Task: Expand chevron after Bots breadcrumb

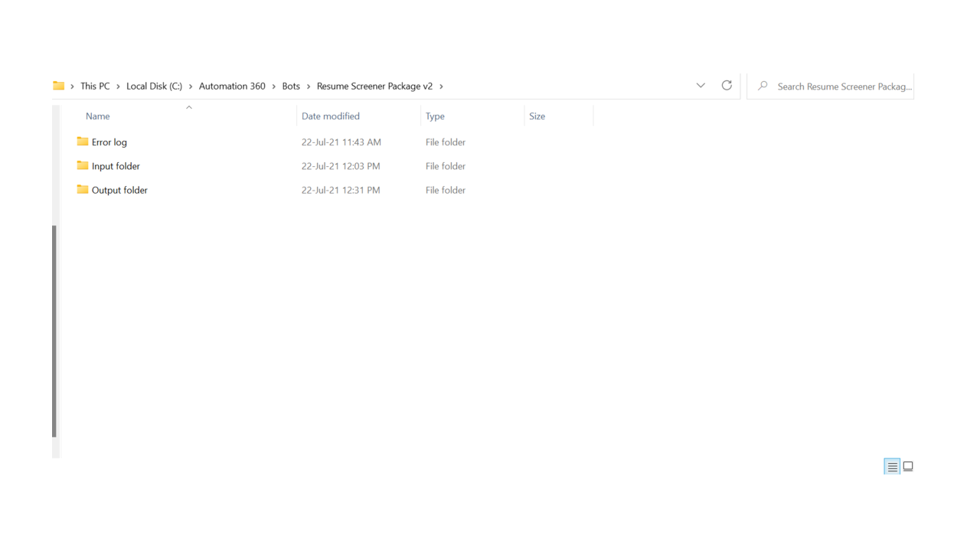Action: pyautogui.click(x=309, y=86)
